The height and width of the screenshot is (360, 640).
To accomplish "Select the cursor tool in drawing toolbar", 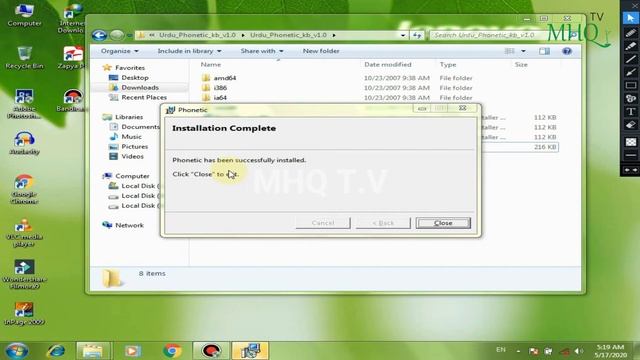I will pos(631,18).
